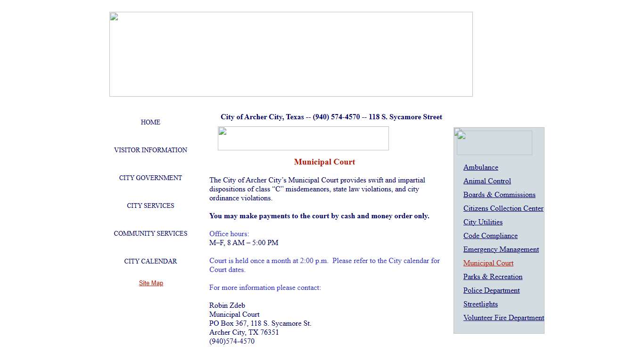
Task: Go to VISITOR INFORMATION menu
Action: coord(150,150)
